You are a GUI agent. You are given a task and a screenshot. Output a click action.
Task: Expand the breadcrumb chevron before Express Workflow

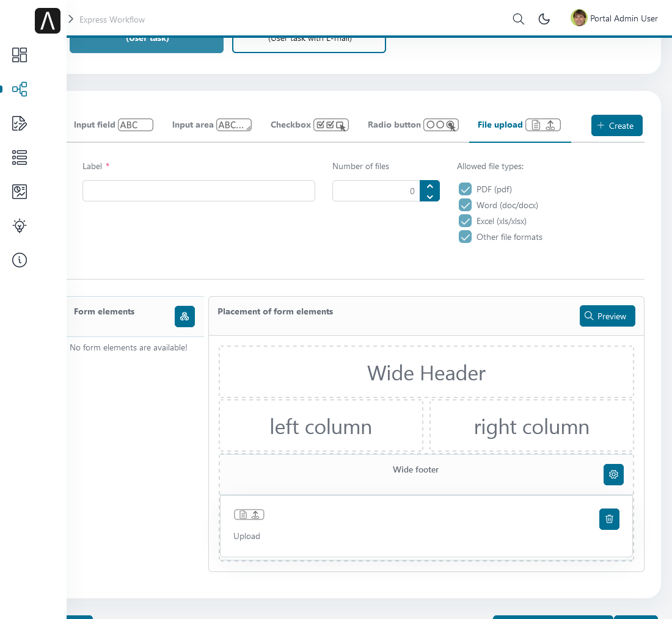pos(71,20)
